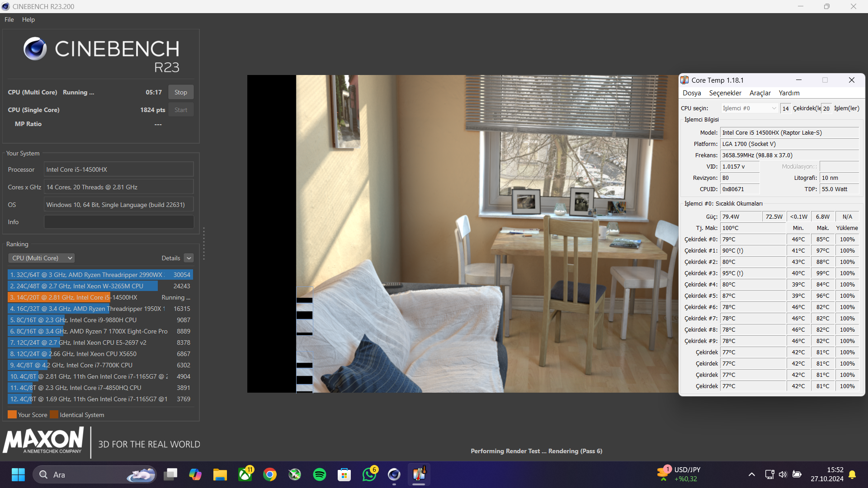868x488 pixels.
Task: Select the AMD Ryzen Threadripper 2990WX ranking row
Action: (100, 275)
